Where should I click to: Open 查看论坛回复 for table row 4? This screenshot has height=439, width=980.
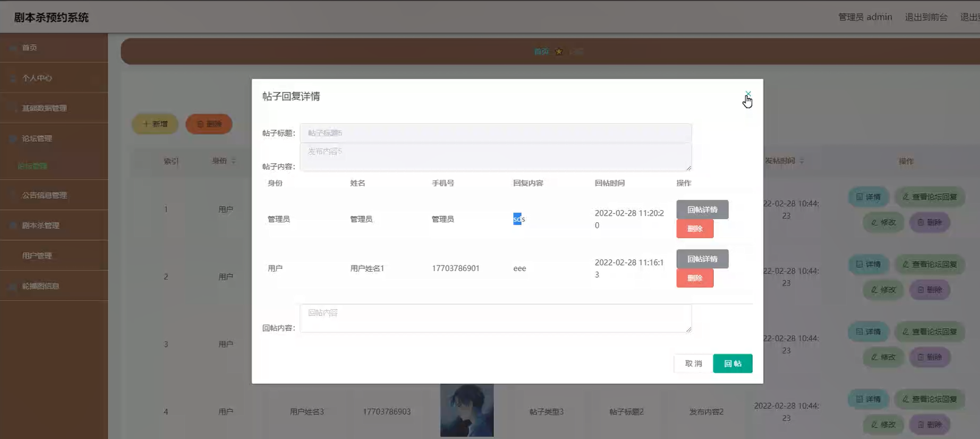click(929, 399)
